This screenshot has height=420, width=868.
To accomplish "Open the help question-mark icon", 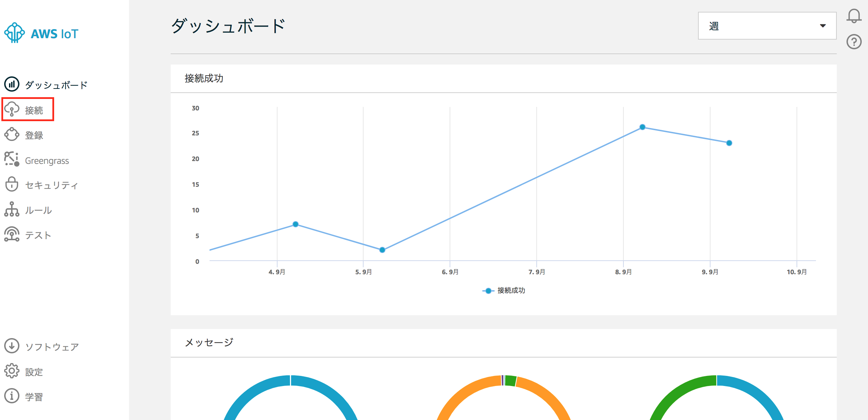I will (x=854, y=42).
